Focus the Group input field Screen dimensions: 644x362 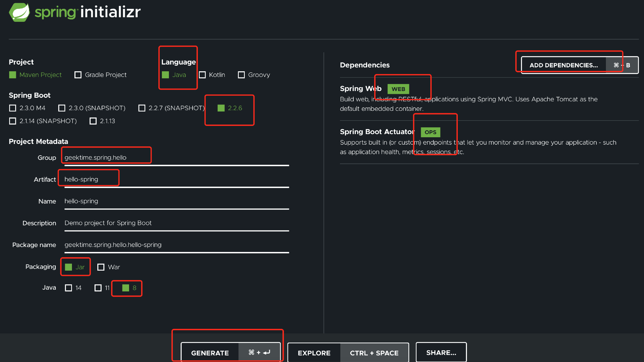pyautogui.click(x=177, y=158)
